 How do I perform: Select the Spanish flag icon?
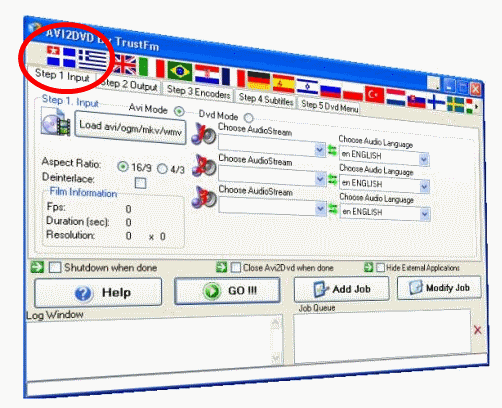(284, 84)
